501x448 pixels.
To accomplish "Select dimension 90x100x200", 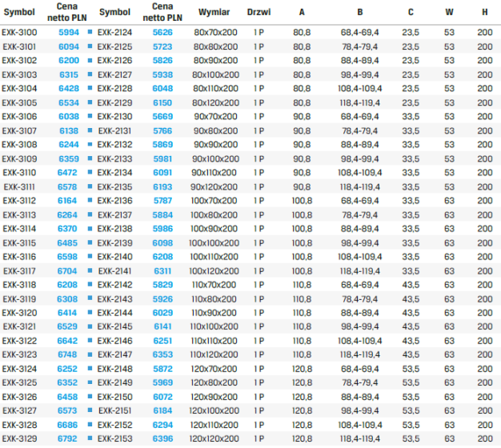I will (215, 159).
